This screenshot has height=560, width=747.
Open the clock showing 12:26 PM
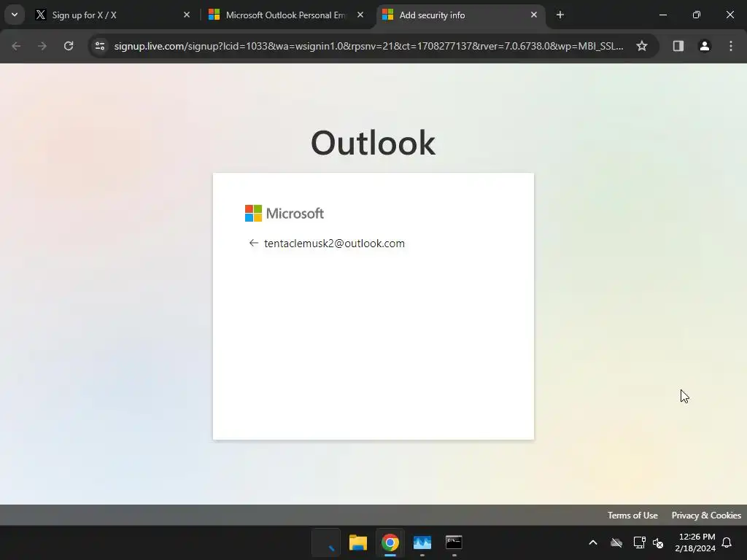click(x=695, y=542)
